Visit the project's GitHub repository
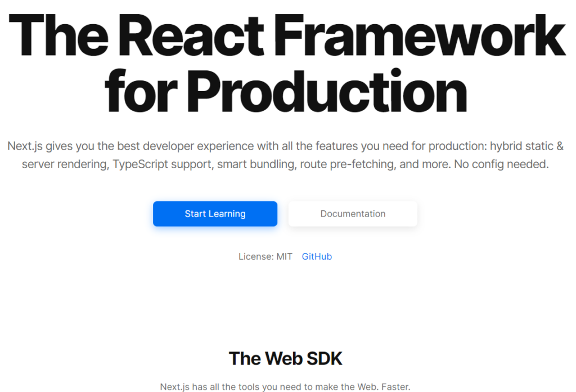Viewport: 576px width, 392px height. click(x=317, y=256)
